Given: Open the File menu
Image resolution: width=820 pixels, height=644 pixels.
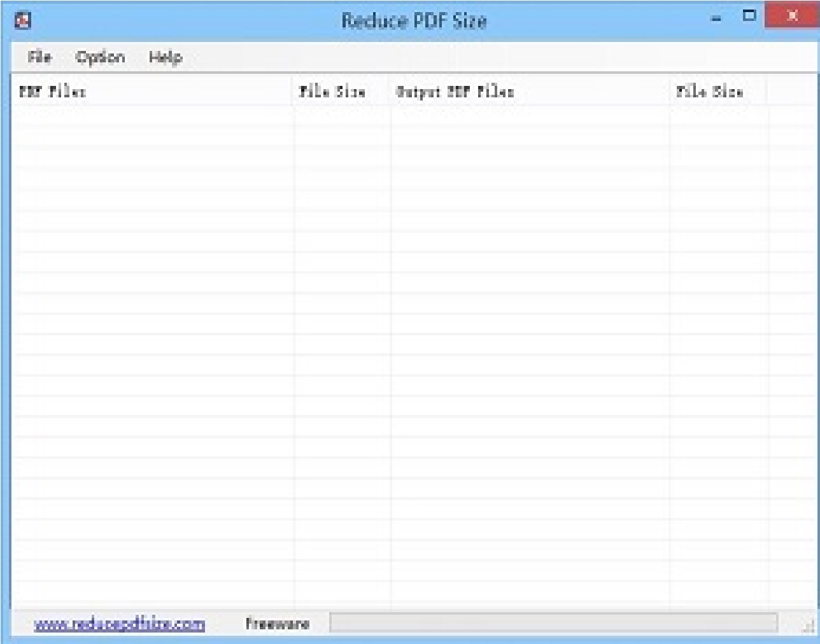Looking at the screenshot, I should 39,57.
